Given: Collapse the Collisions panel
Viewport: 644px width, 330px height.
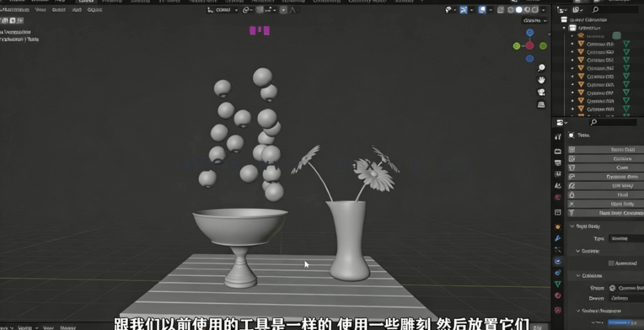Looking at the screenshot, I should [x=578, y=276].
